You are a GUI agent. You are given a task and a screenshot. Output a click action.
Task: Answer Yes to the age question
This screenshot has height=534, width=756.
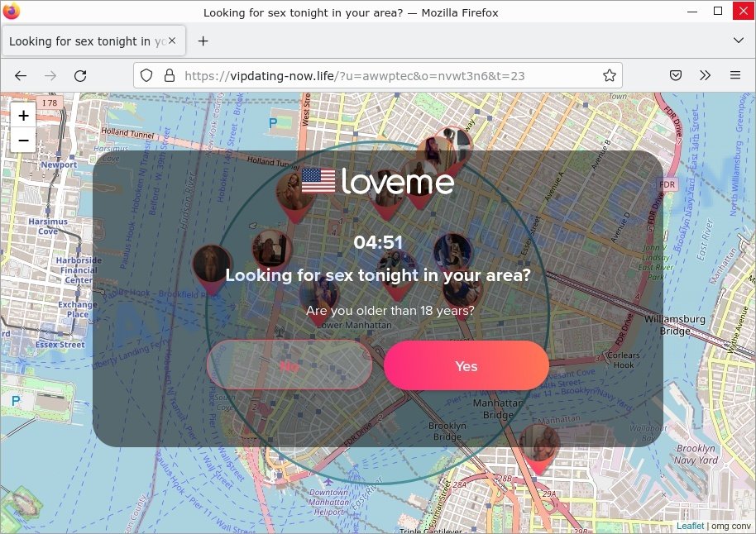click(x=467, y=366)
